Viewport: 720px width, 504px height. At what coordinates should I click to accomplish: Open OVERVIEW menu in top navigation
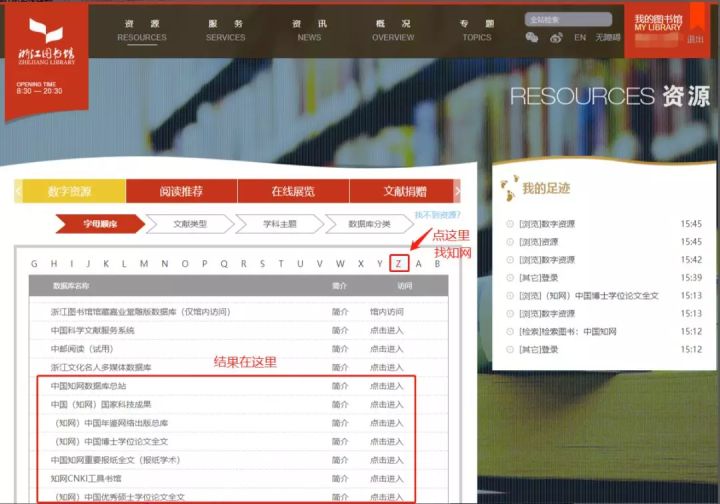(393, 30)
